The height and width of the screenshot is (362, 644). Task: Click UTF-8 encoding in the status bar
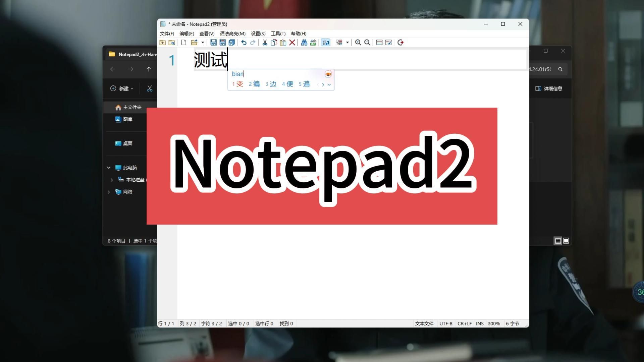[446, 323]
